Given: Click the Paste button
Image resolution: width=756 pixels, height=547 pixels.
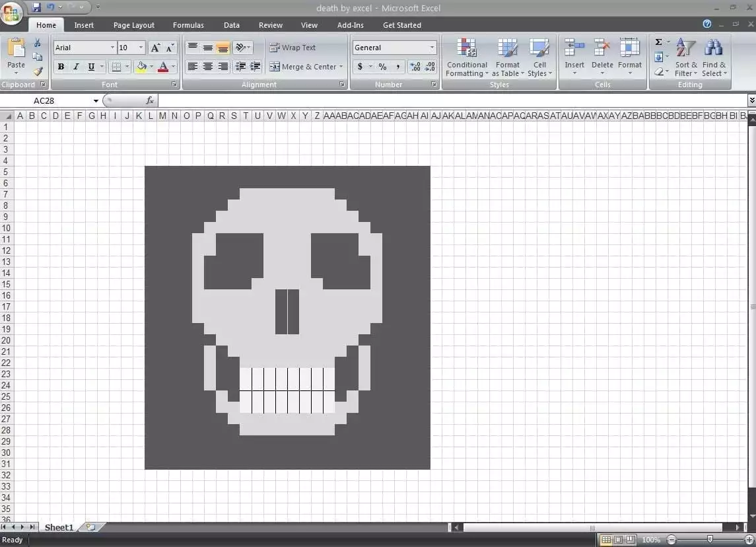Looking at the screenshot, I should click(x=16, y=53).
